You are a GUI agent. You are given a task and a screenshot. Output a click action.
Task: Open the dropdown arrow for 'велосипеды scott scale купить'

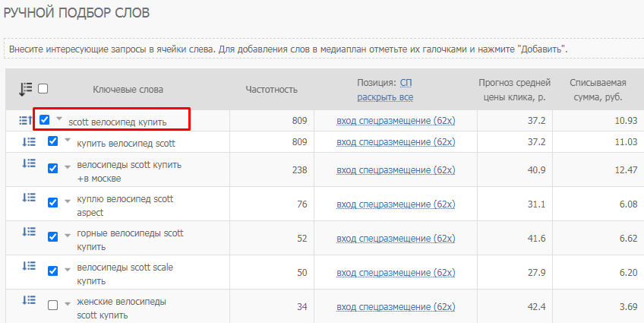[x=68, y=270]
